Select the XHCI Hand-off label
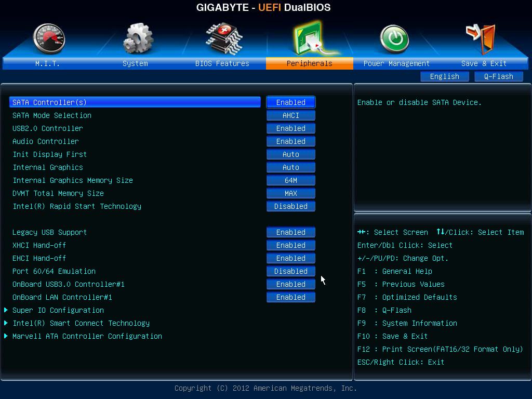The width and height of the screenshot is (532, 399). click(x=39, y=245)
